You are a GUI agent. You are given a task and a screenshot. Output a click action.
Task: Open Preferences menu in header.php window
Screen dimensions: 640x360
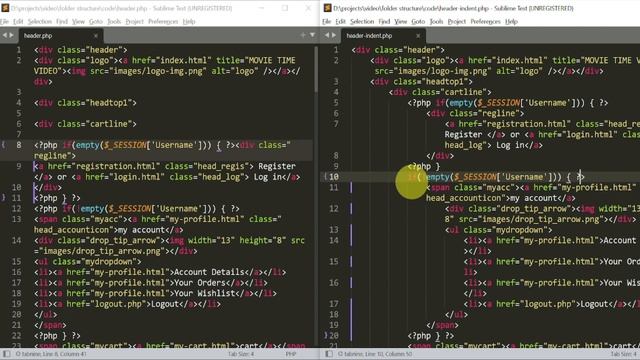(163, 22)
